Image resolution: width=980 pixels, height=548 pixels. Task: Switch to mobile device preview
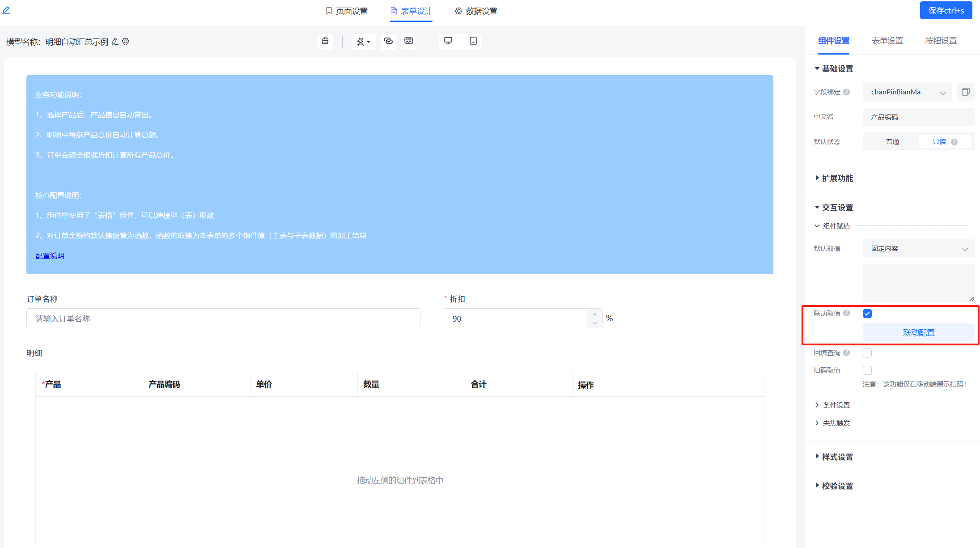[473, 41]
